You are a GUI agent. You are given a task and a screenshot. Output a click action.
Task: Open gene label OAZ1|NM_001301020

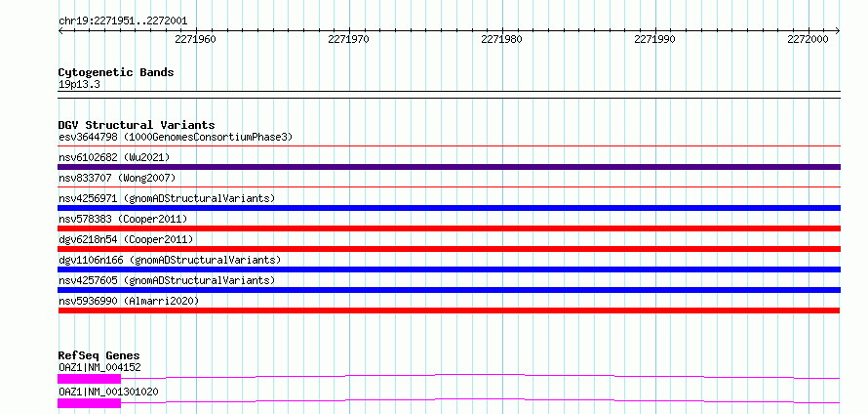108,392
